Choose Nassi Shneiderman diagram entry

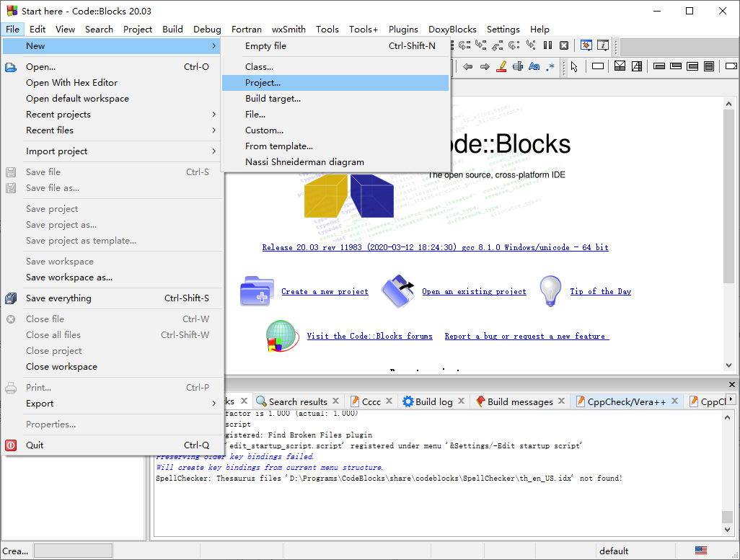click(x=335, y=162)
